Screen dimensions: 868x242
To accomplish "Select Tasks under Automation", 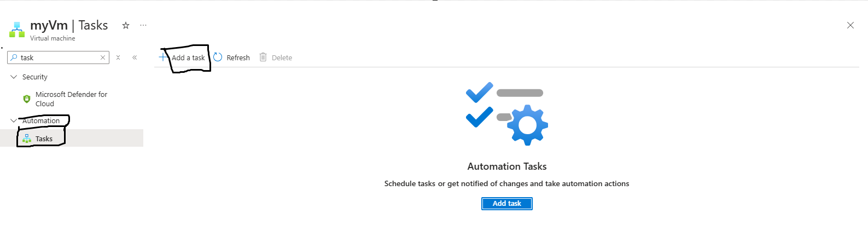I will pyautogui.click(x=72, y=139).
